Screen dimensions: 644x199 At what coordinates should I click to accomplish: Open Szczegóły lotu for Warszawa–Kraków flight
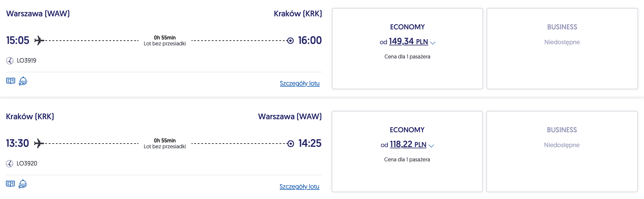[x=300, y=83]
